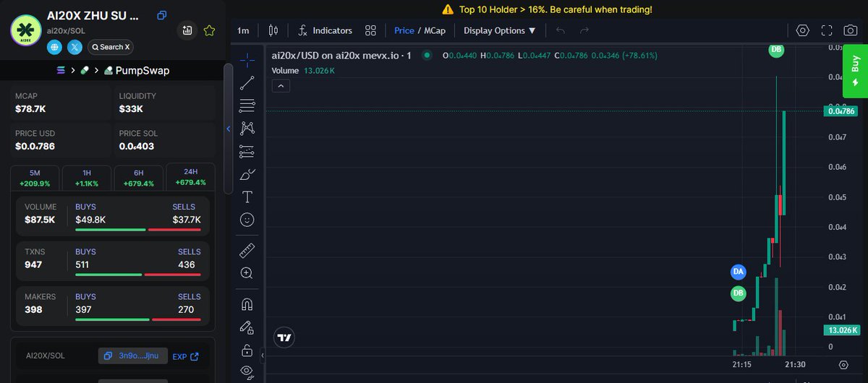
Task: Click the Search X button
Action: 111,47
